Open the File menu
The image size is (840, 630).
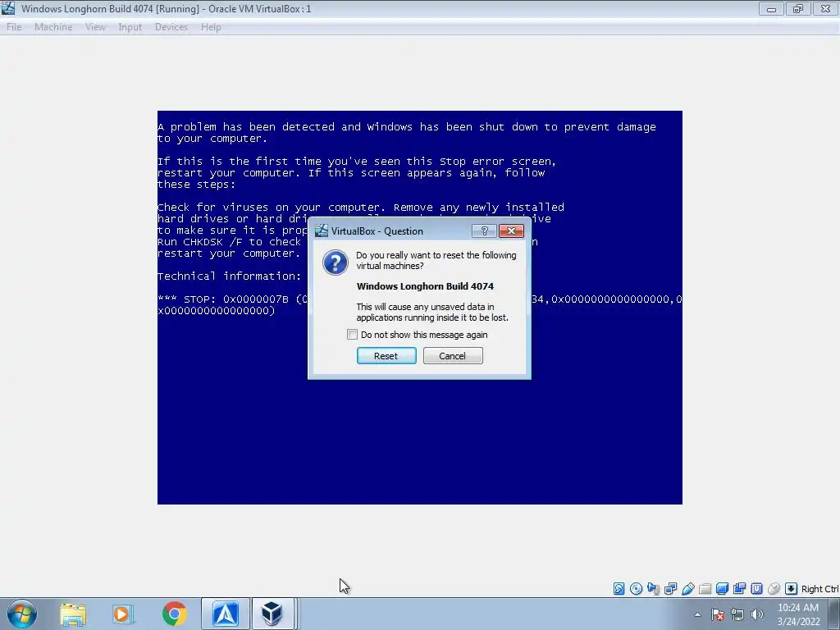click(14, 27)
